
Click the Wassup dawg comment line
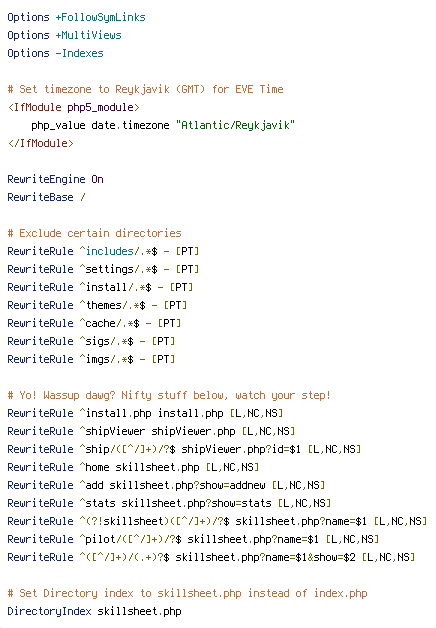tap(169, 395)
